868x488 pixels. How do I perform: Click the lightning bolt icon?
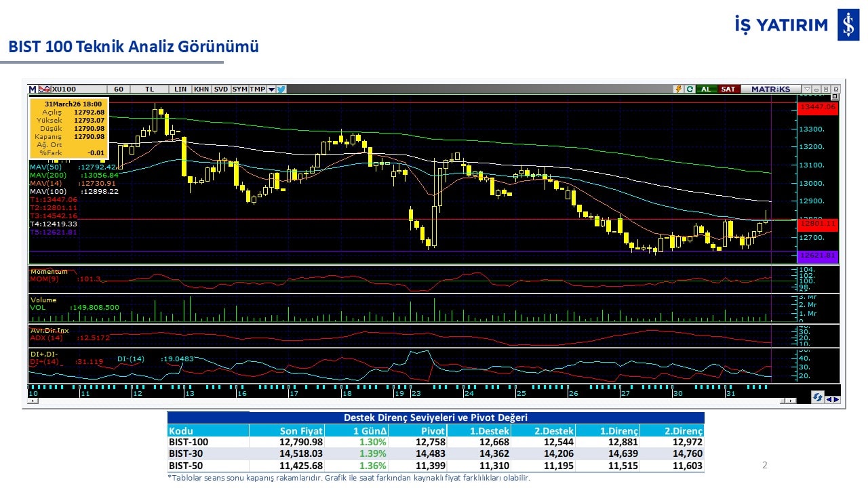[677, 89]
